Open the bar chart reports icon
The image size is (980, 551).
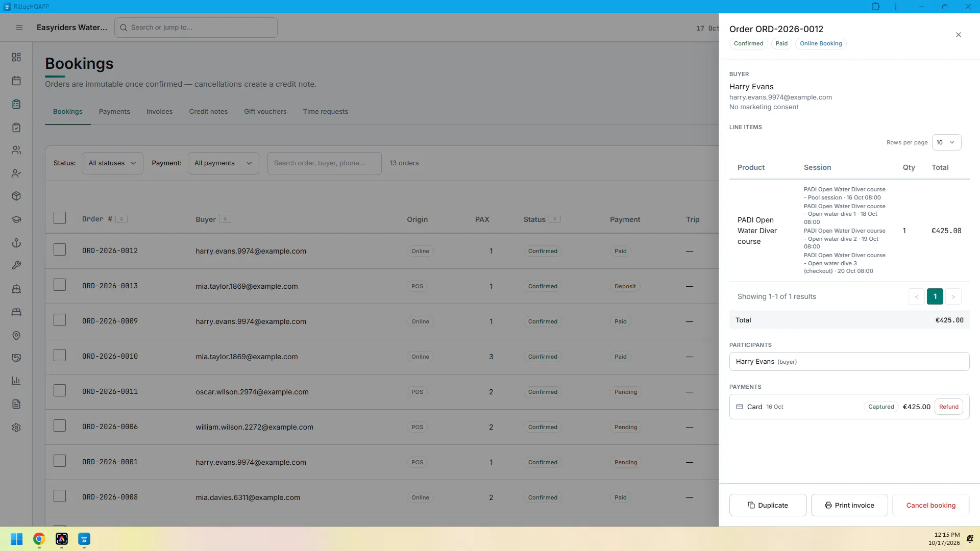click(x=16, y=381)
